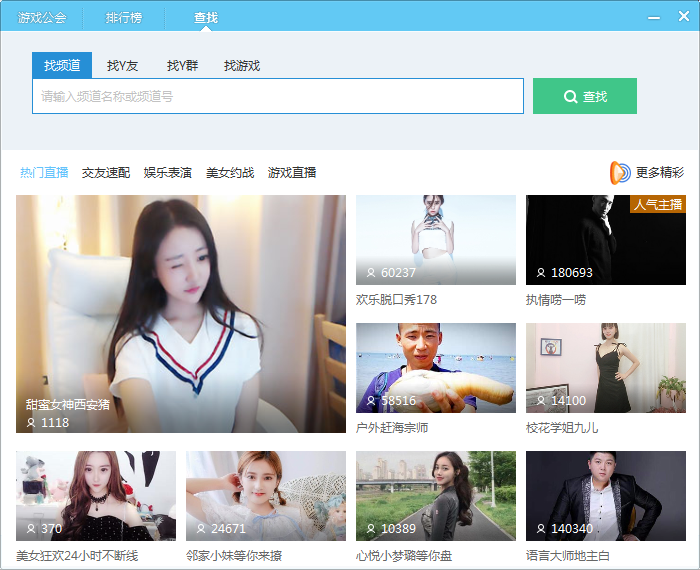This screenshot has height=570, width=700.
Task: Switch to 找游戏 search tab
Action: coord(242,66)
